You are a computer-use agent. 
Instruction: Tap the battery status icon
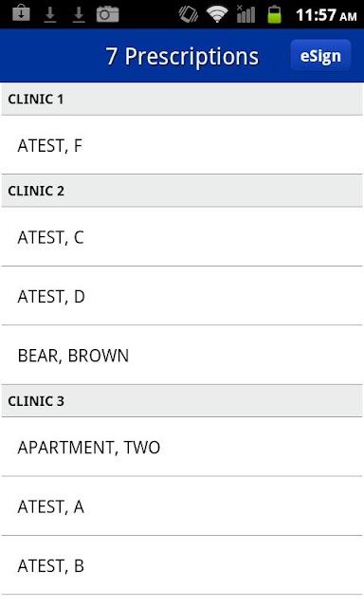[274, 14]
